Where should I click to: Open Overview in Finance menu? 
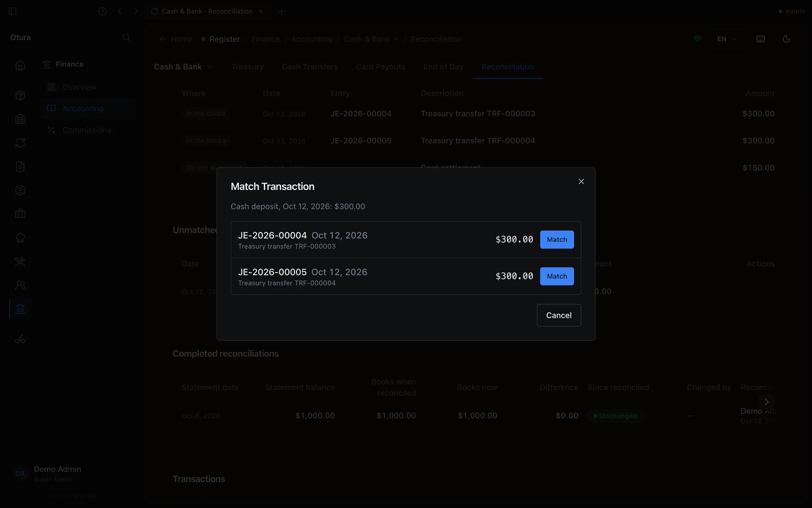(x=88, y=87)
